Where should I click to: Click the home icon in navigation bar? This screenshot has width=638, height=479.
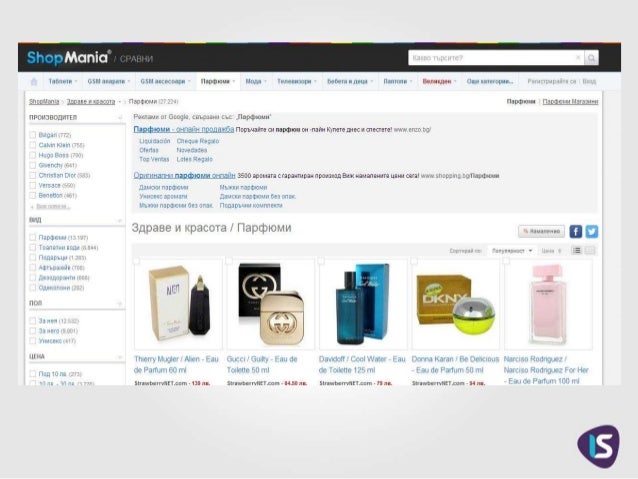34,82
